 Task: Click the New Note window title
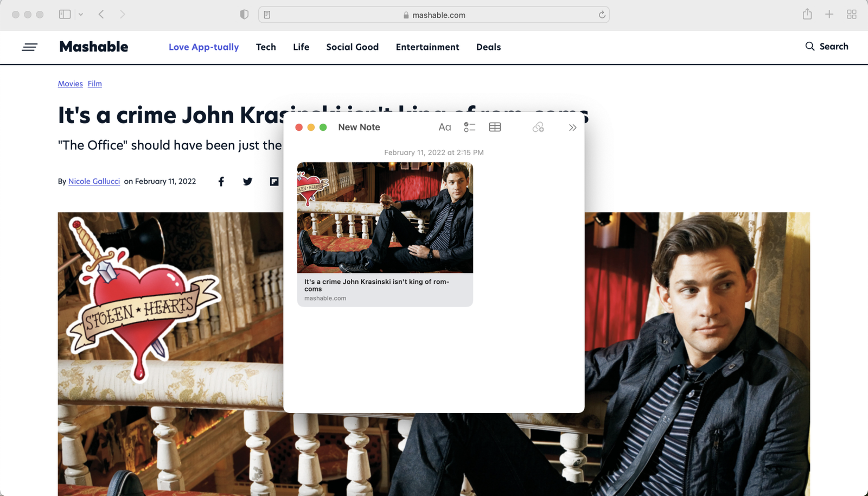pos(359,127)
